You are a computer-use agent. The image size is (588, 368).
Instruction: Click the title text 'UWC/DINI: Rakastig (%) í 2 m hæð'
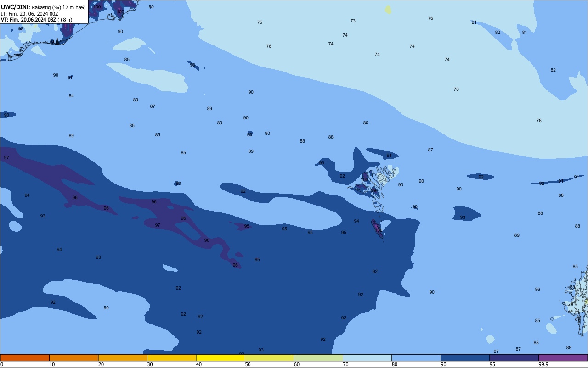[43, 7]
